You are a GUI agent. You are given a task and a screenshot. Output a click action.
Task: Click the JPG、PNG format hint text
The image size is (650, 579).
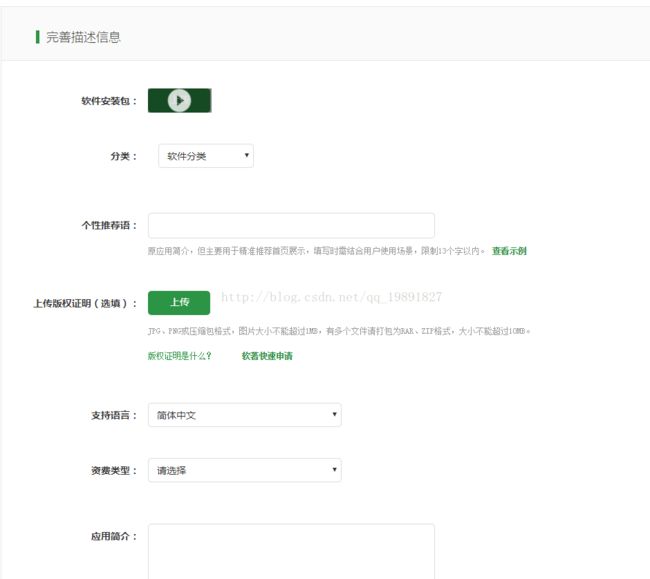[339, 331]
